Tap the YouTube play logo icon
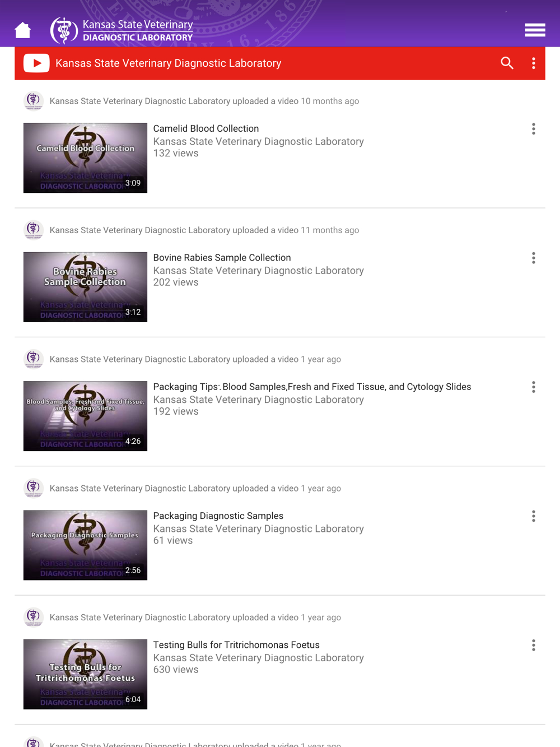This screenshot has width=560, height=747. [x=36, y=63]
